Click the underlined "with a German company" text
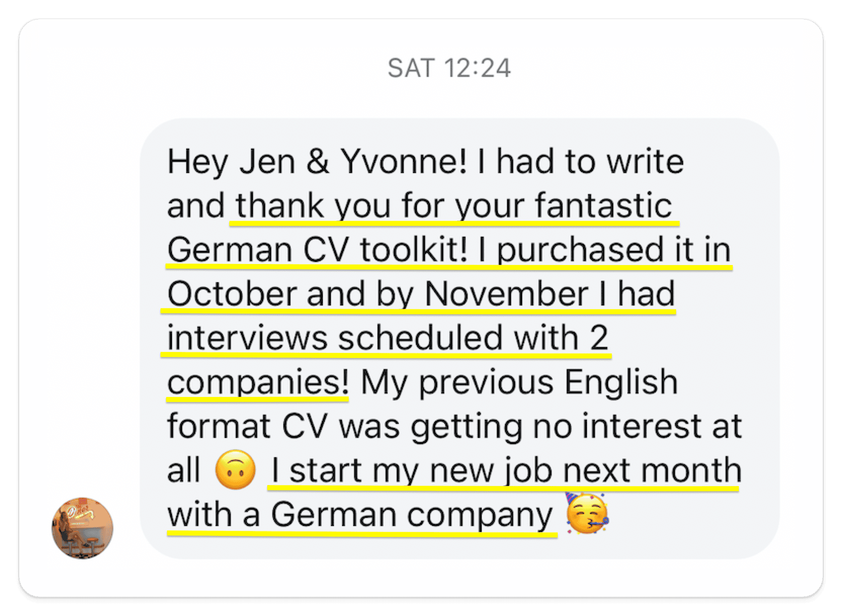This screenshot has width=842, height=616. click(360, 515)
